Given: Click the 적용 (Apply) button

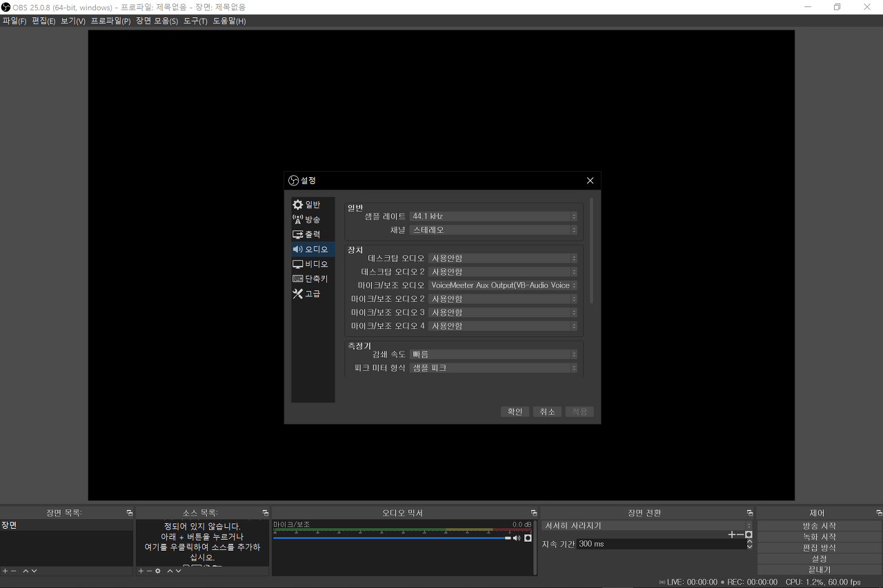Looking at the screenshot, I should coord(579,412).
